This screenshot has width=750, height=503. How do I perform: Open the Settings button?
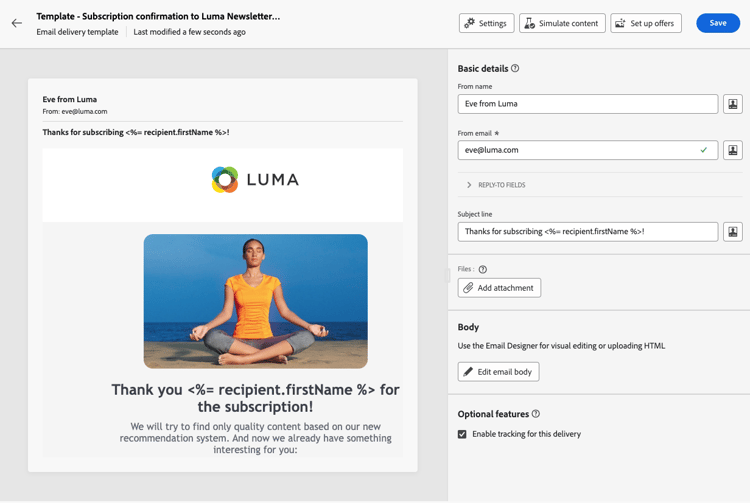(x=486, y=23)
